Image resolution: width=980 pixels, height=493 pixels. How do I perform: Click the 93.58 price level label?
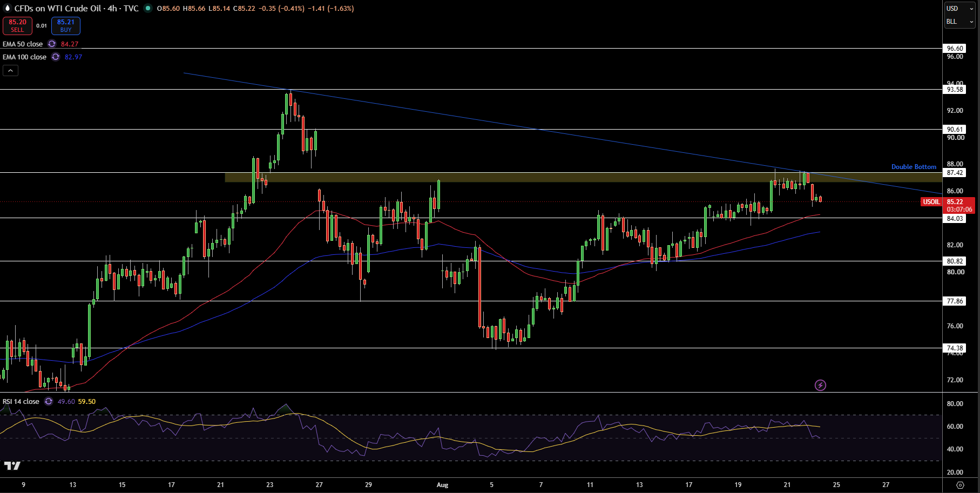pyautogui.click(x=955, y=90)
